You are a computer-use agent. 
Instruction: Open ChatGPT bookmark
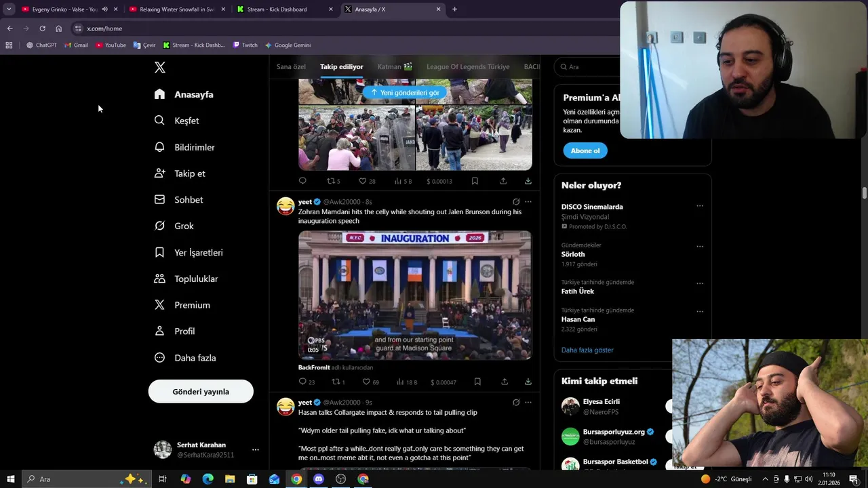click(x=41, y=45)
